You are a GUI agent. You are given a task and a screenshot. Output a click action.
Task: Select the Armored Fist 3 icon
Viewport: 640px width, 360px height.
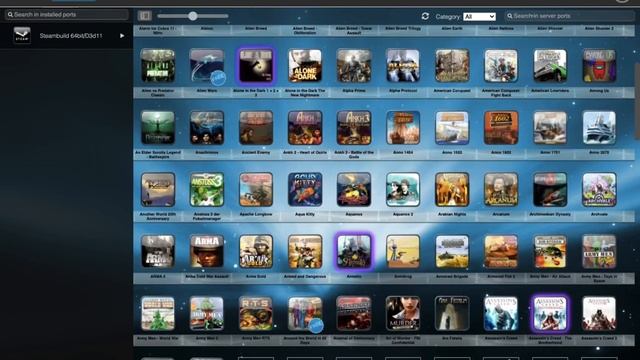coord(501,251)
